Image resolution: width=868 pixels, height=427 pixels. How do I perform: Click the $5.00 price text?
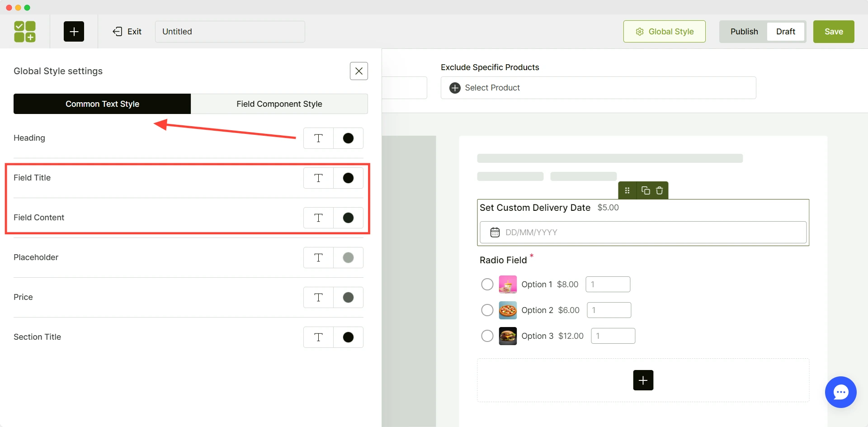pyautogui.click(x=608, y=208)
